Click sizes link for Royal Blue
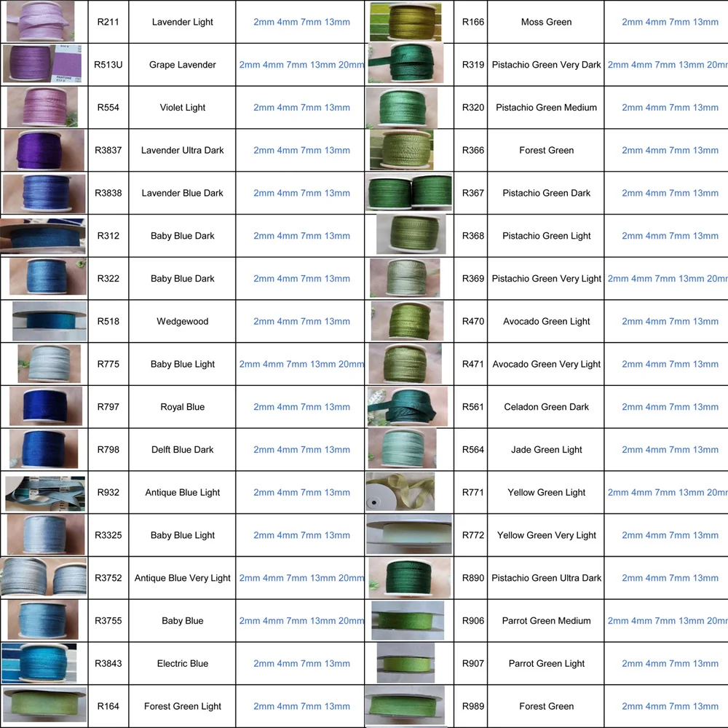Screen dimensions: 728x728 [302, 407]
